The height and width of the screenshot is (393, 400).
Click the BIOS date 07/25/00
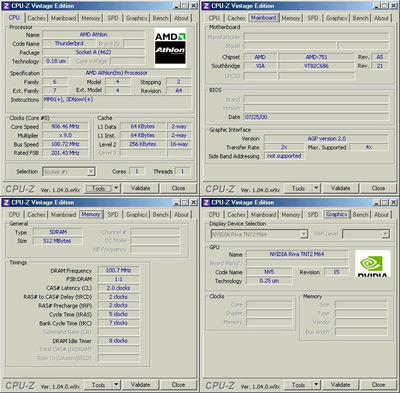pos(316,117)
